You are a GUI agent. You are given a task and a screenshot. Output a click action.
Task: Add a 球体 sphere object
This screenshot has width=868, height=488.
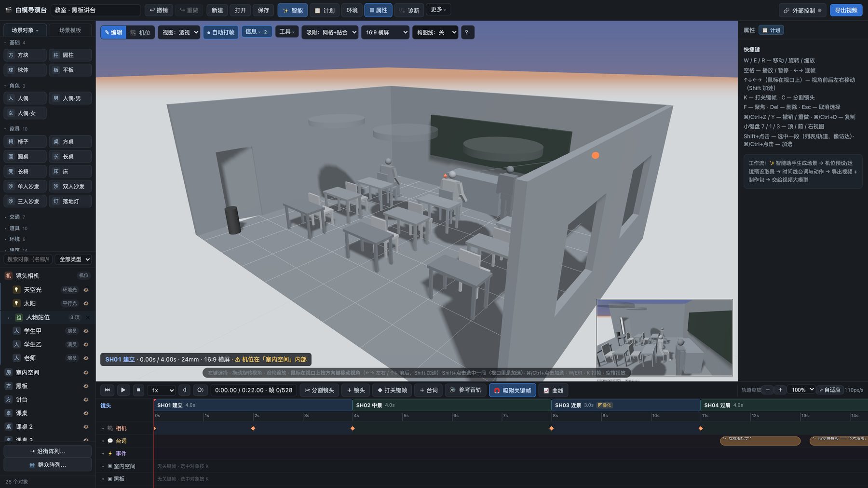point(25,70)
